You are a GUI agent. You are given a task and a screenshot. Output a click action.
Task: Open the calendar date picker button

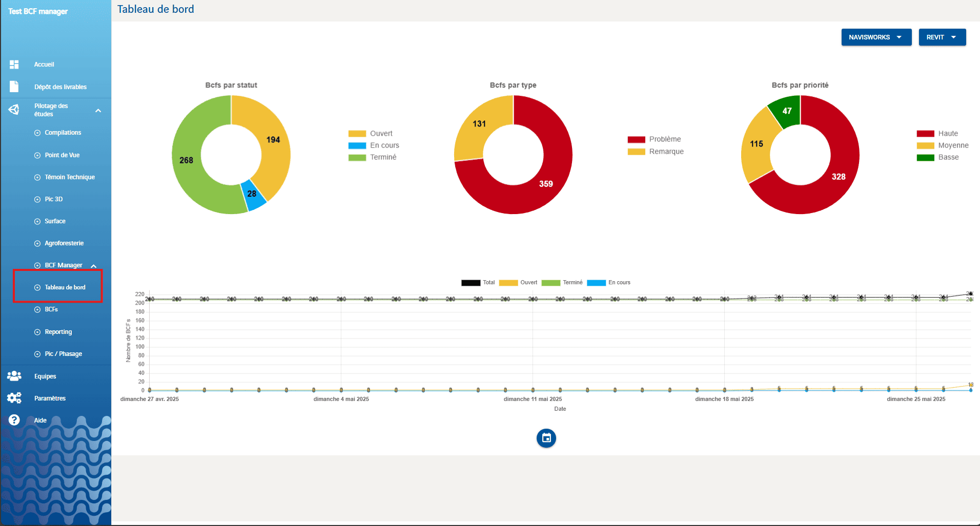[x=546, y=438]
